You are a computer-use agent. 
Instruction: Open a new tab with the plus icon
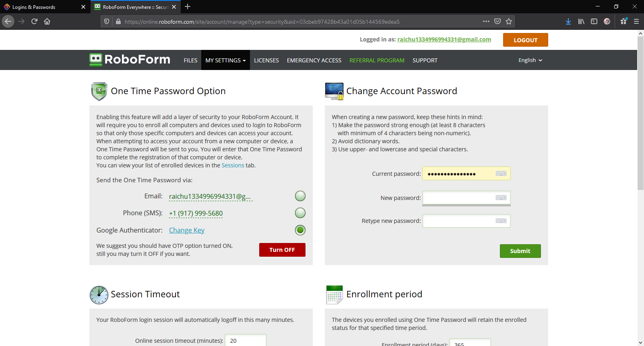click(x=188, y=6)
